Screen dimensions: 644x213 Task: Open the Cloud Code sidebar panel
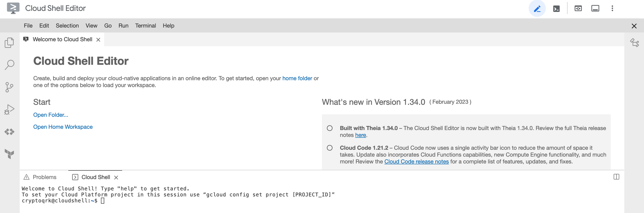(x=9, y=132)
